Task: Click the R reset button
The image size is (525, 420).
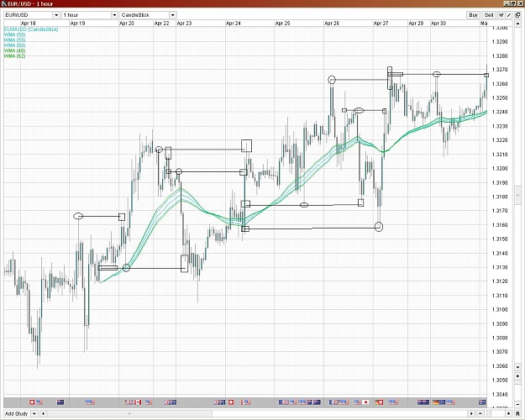Action: [517, 413]
